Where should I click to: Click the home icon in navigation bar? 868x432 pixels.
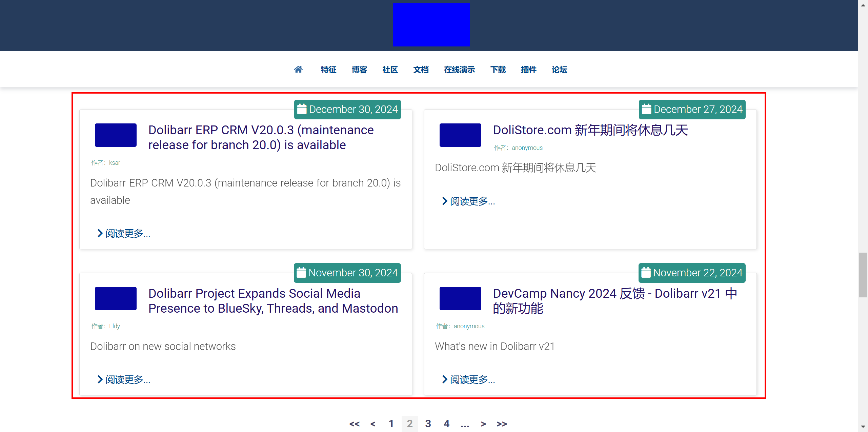298,70
